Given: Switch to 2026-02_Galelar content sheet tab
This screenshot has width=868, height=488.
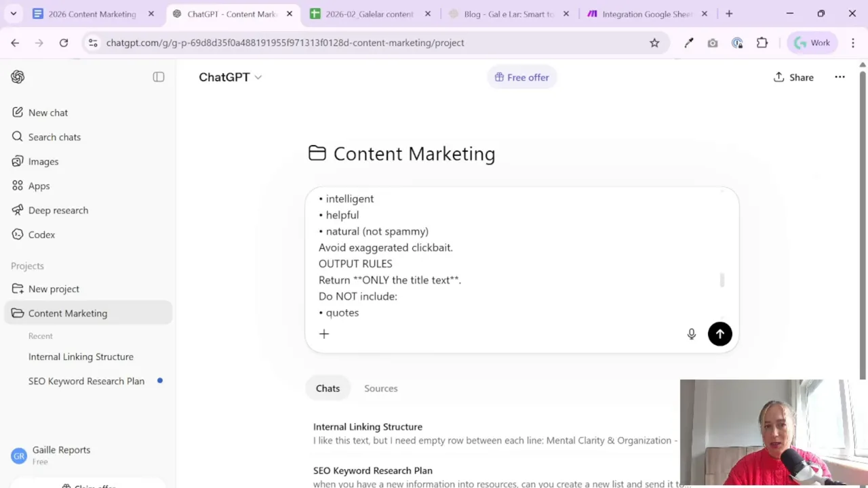Looking at the screenshot, I should [x=370, y=14].
